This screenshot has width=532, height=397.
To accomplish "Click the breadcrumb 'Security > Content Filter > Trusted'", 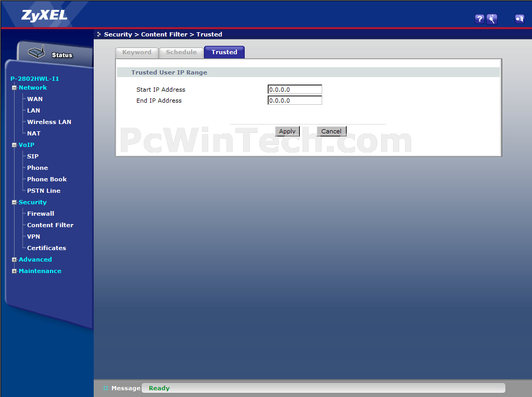I will pos(163,34).
